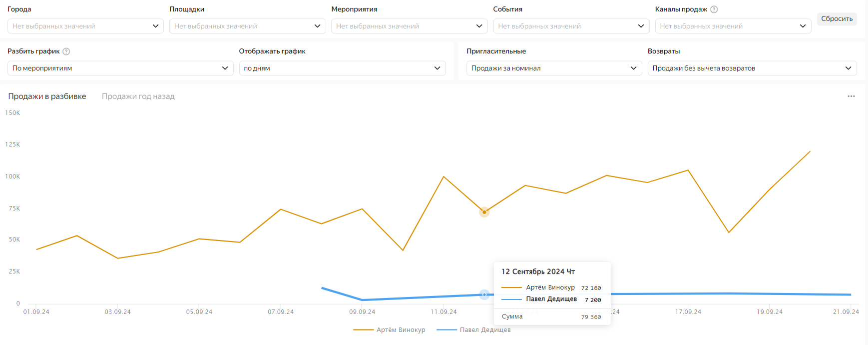Select the Продажи в разбивке tab
The image size is (868, 345).
click(x=47, y=96)
